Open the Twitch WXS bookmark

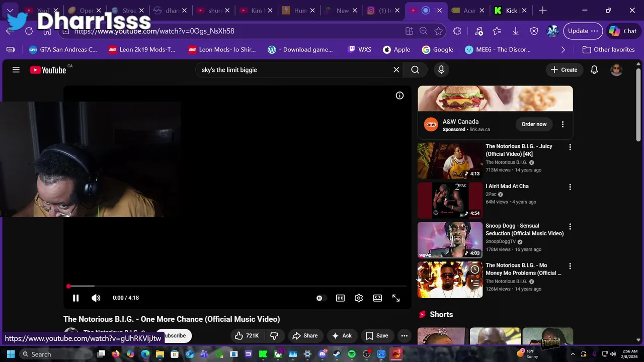coord(359,49)
